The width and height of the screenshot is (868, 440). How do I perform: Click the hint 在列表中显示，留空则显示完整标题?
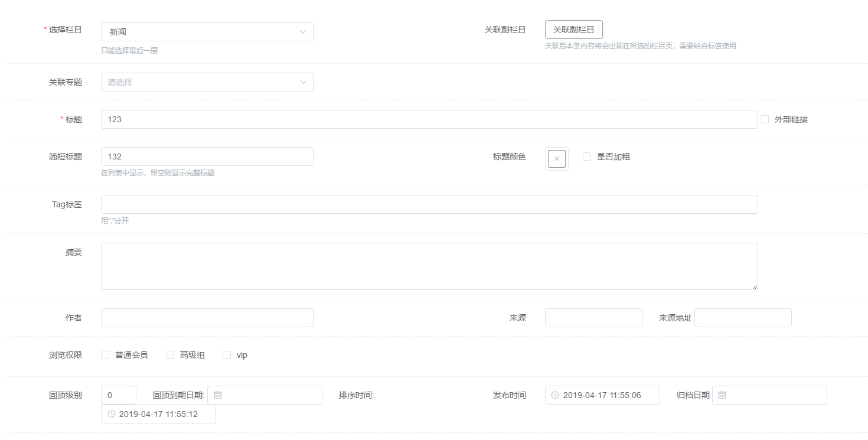[158, 173]
